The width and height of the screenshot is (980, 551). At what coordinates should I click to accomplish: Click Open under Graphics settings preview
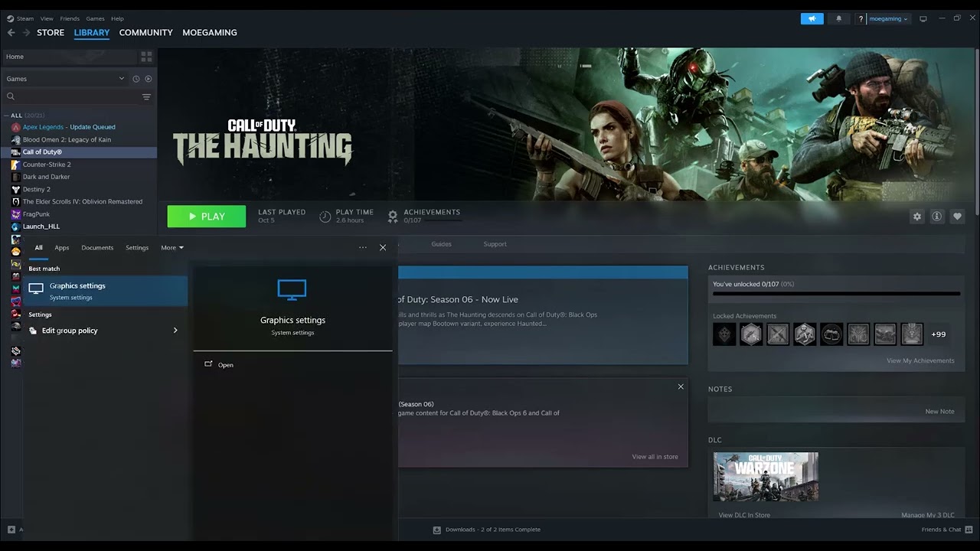(x=219, y=365)
